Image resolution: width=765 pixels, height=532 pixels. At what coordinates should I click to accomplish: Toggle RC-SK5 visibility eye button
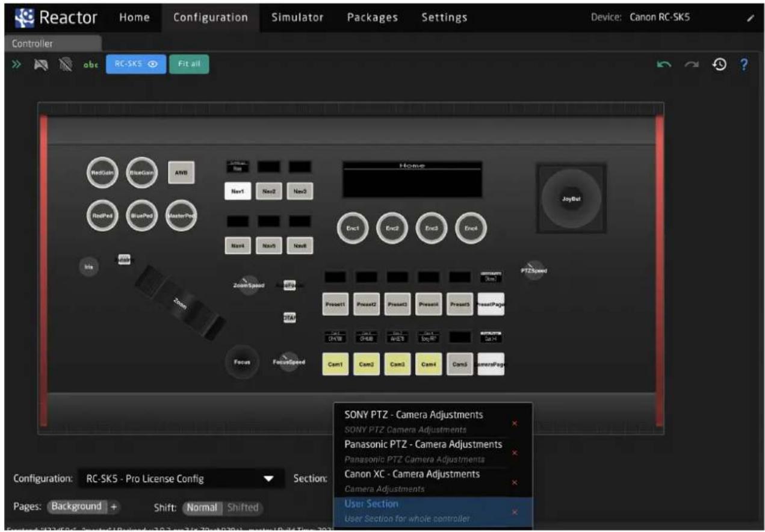[135, 65]
